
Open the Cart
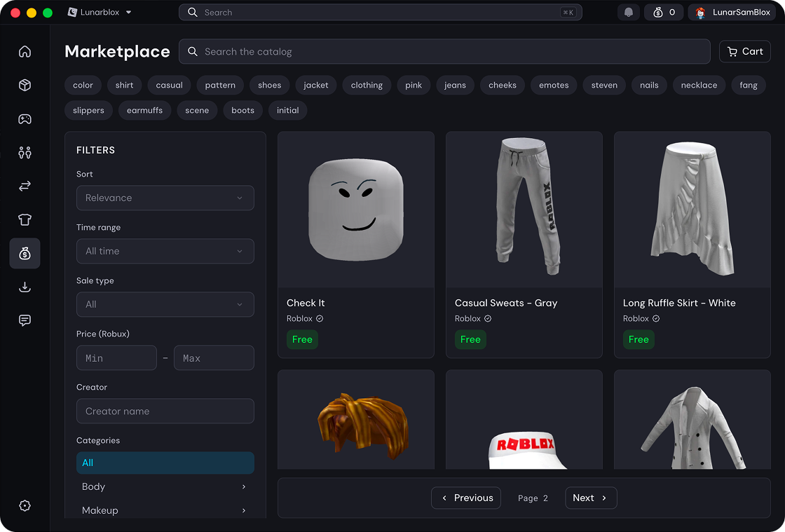744,52
